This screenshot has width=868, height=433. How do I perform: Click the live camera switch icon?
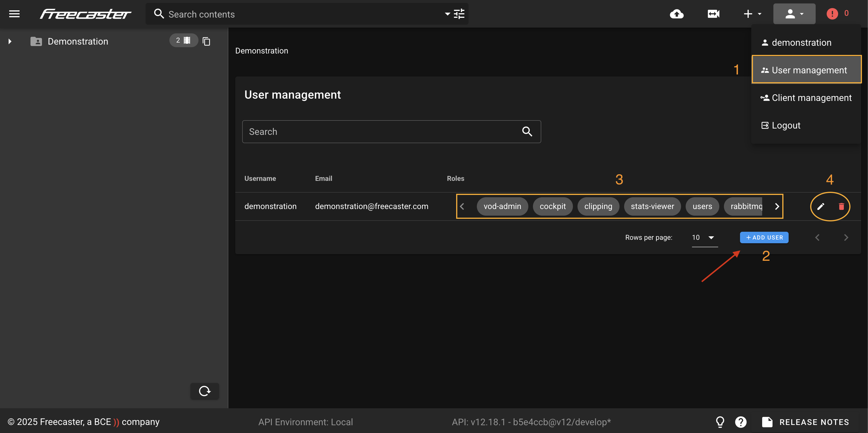pos(713,14)
